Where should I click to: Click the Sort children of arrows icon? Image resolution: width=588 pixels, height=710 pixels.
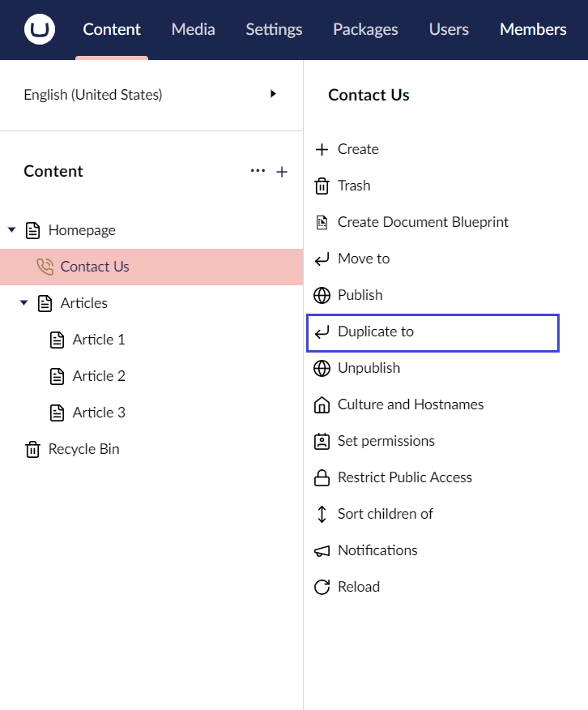[x=322, y=514]
